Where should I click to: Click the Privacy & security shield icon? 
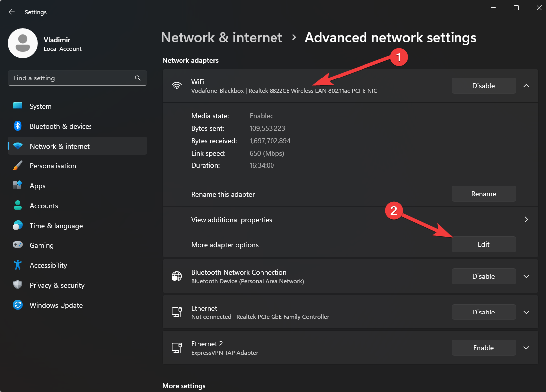[x=18, y=285]
